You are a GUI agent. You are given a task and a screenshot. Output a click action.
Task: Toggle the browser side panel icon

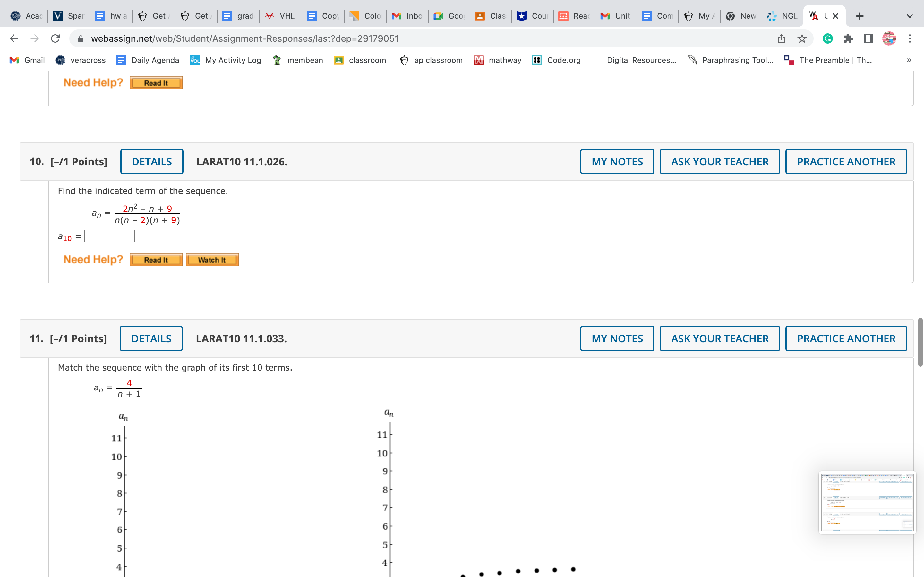point(868,38)
